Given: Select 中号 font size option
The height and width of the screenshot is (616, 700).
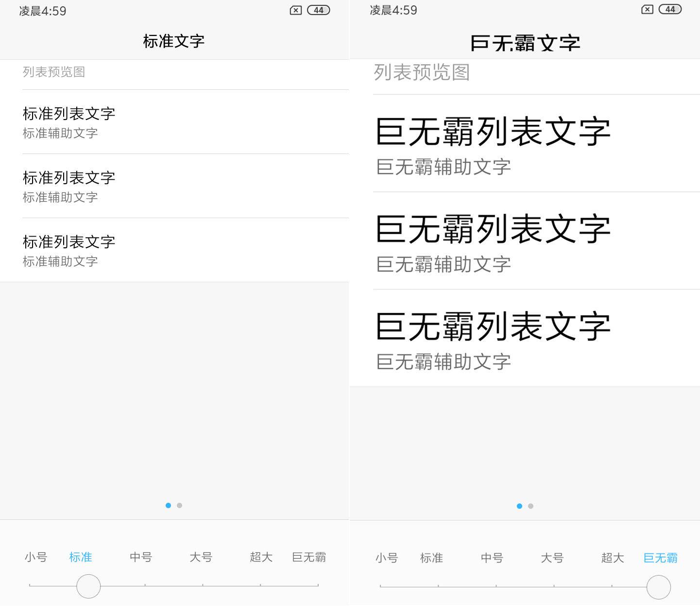Looking at the screenshot, I should coord(141,557).
